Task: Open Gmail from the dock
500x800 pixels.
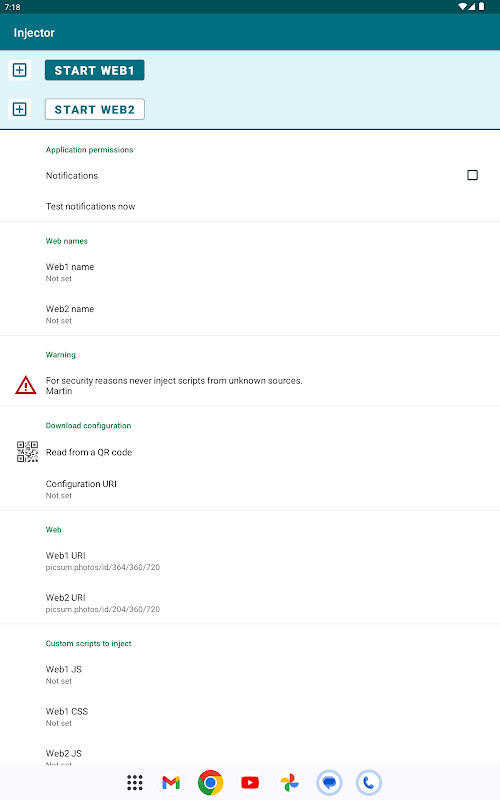Action: (171, 782)
